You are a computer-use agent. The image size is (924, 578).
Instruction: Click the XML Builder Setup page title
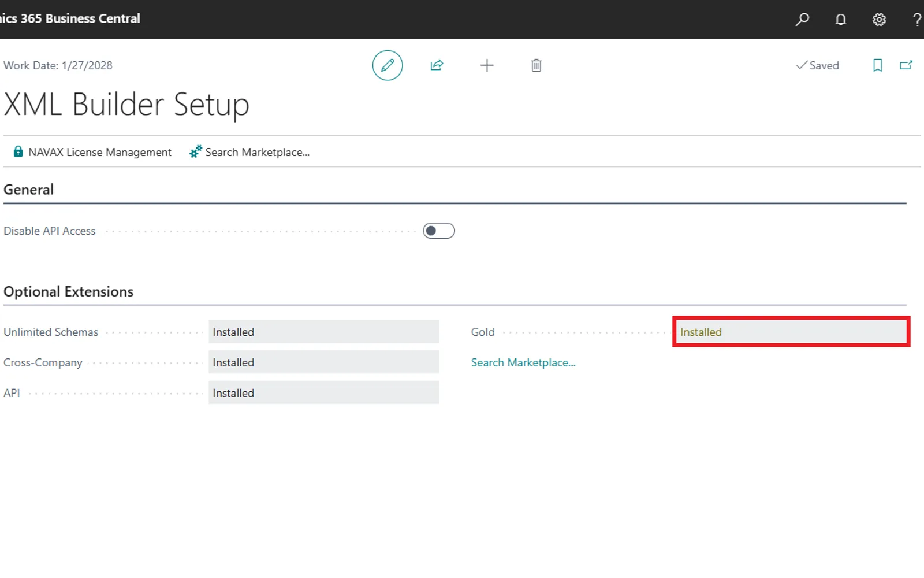pyautogui.click(x=126, y=105)
